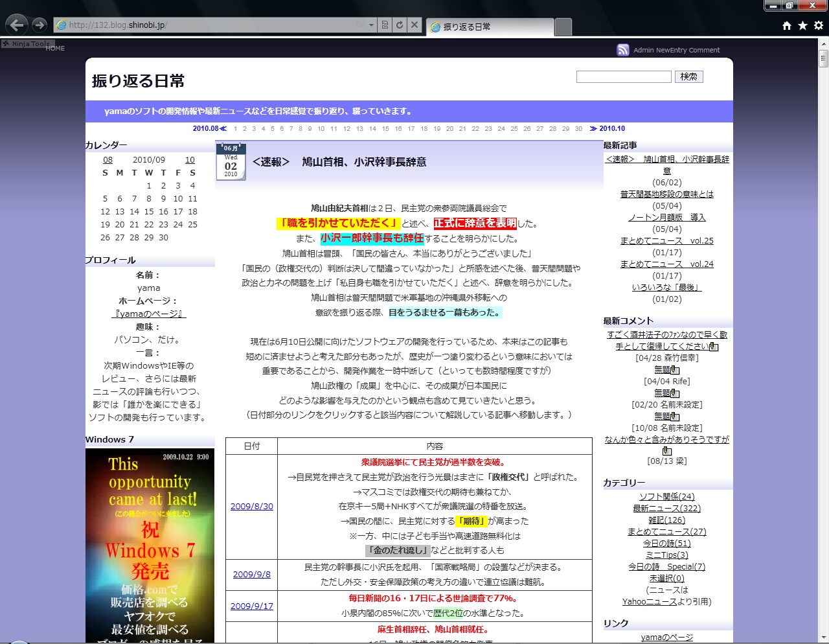The image size is (829, 644).
Task: Click the blog title 振り返る日常 heading
Action: 138,80
